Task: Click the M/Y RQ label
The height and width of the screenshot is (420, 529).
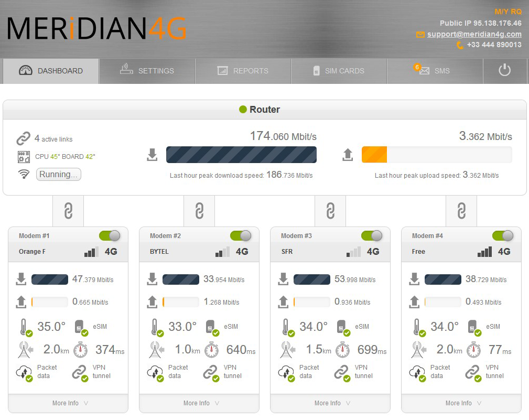Action: 508,12
